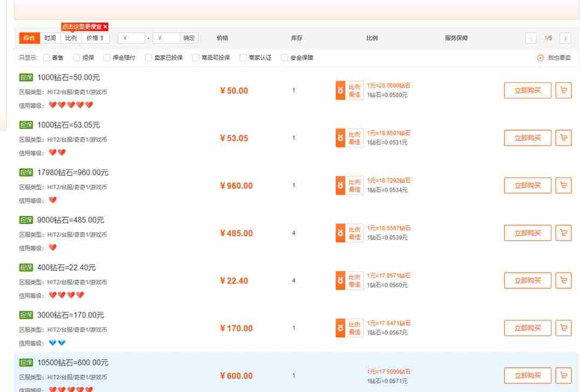Click the 服务保障 column header

[x=456, y=38]
